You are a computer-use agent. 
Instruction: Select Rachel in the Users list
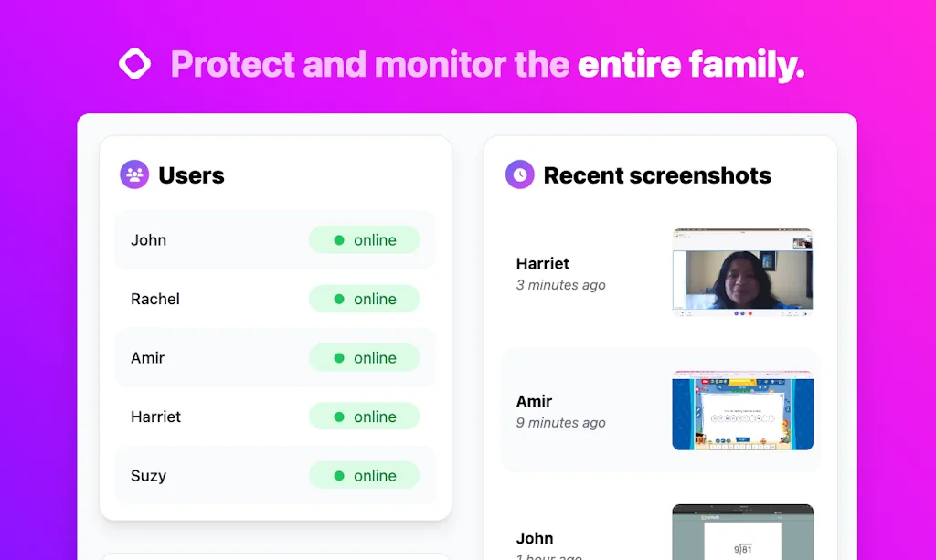[x=155, y=299]
